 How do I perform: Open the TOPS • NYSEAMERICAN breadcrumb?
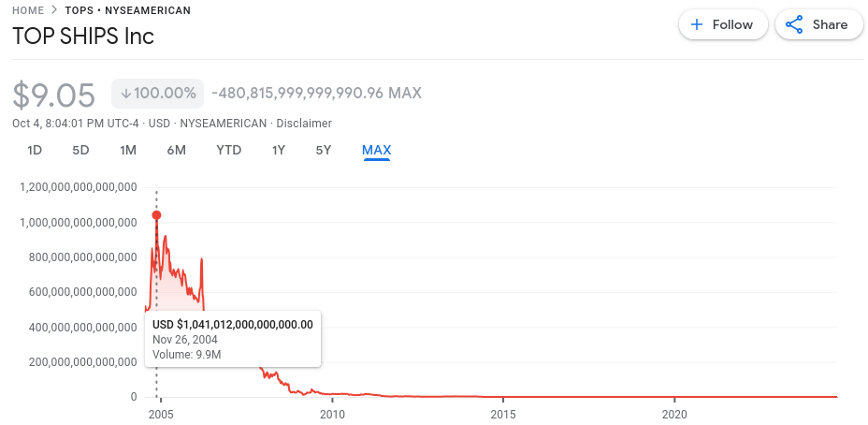pyautogui.click(x=128, y=10)
